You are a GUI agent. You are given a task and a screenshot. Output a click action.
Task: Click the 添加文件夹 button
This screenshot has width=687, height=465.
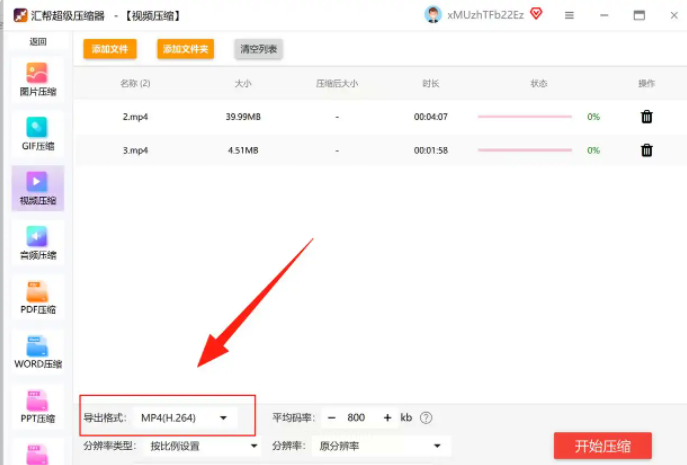(x=186, y=49)
